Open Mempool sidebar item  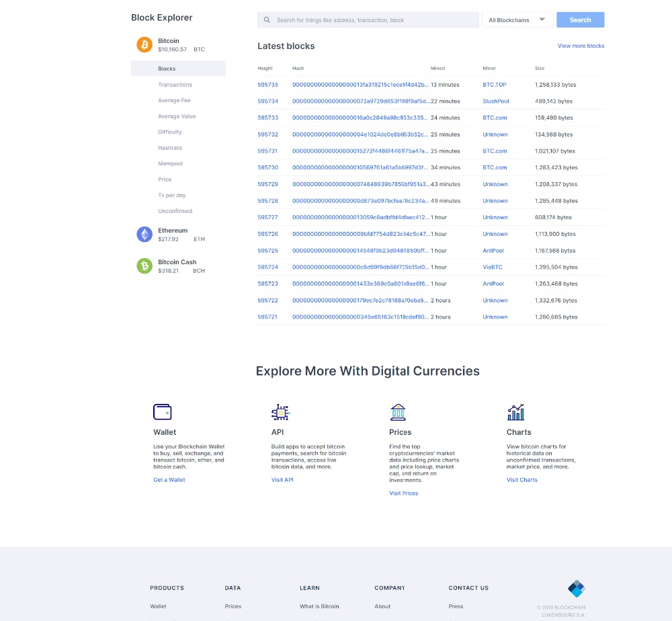tap(170, 164)
